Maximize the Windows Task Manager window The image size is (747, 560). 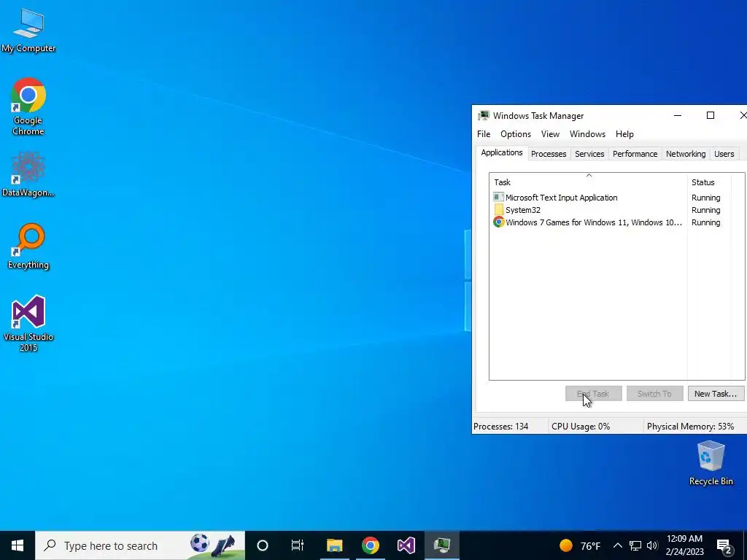click(x=711, y=116)
